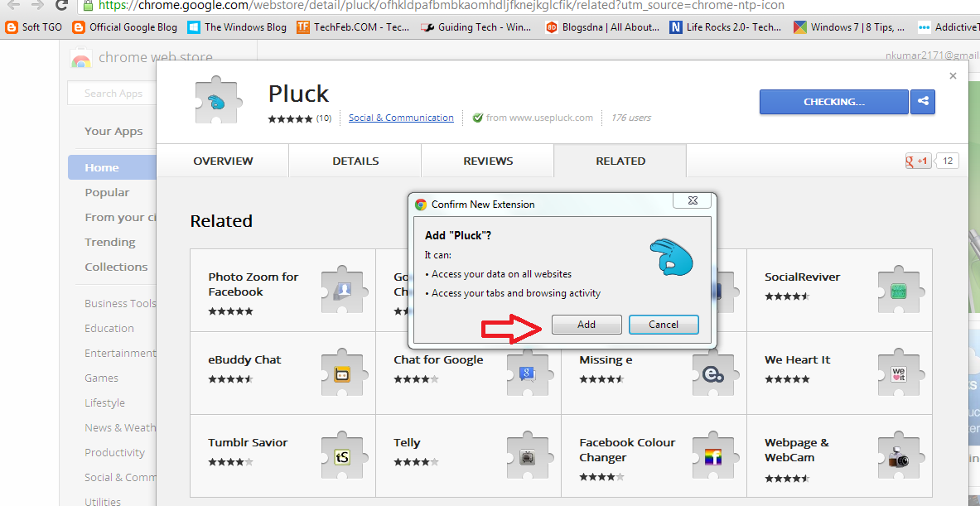Click the blue CHECKING... install button
The height and width of the screenshot is (506, 980).
[x=833, y=102]
